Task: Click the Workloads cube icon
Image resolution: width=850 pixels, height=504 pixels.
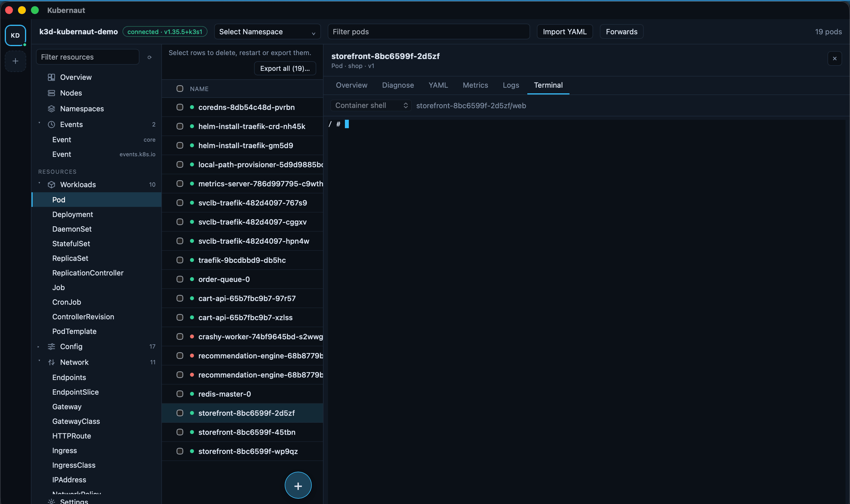Action: click(51, 184)
